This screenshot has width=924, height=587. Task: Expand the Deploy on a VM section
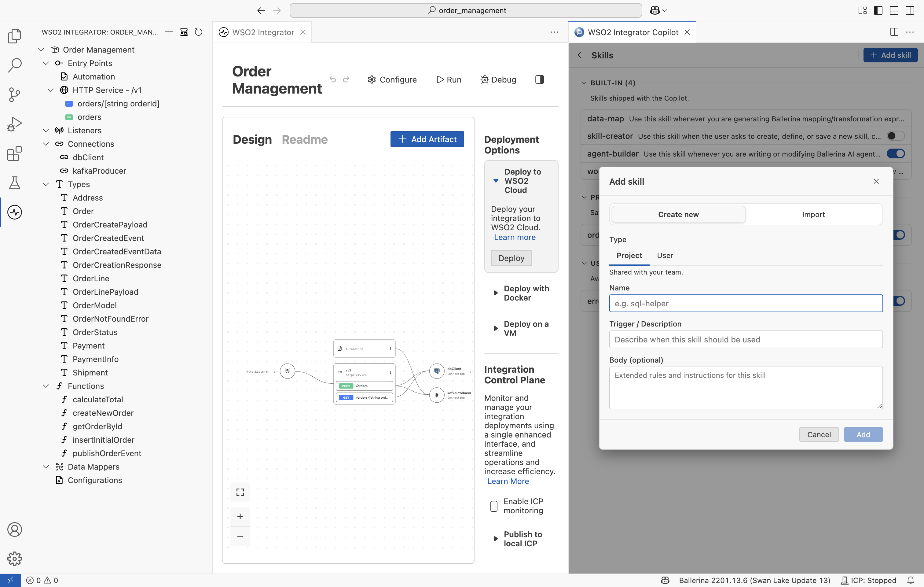(x=495, y=329)
